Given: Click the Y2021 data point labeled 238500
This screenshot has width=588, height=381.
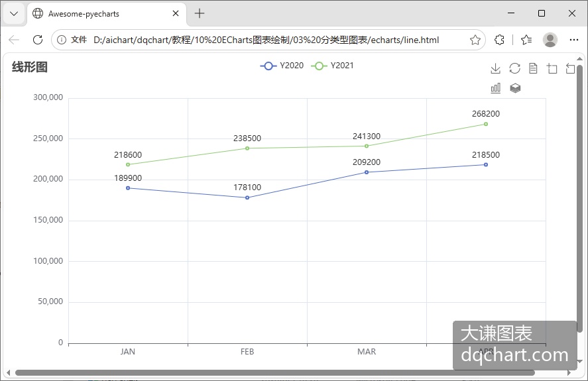Looking at the screenshot, I should [247, 148].
